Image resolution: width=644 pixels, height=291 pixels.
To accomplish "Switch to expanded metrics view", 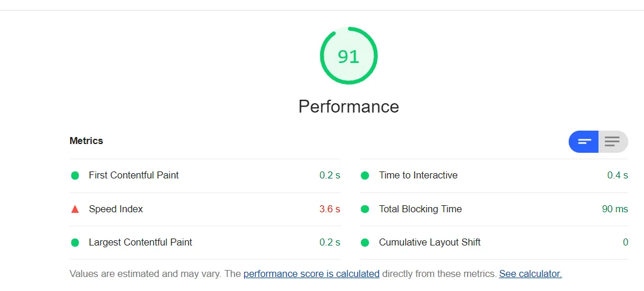I will pos(612,142).
